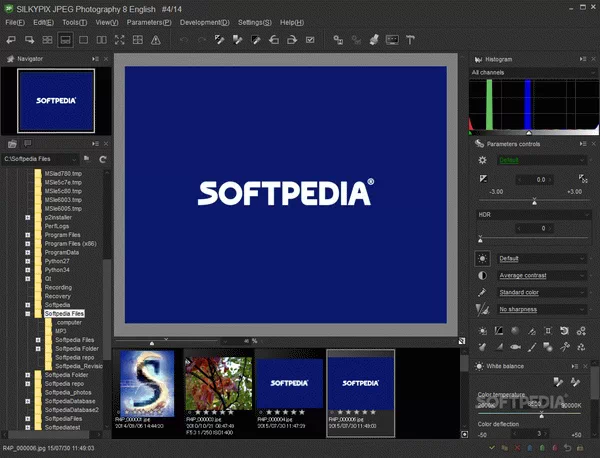Open Average contrast dropdown
Viewport: 600px width, 458px height.
pos(541,275)
